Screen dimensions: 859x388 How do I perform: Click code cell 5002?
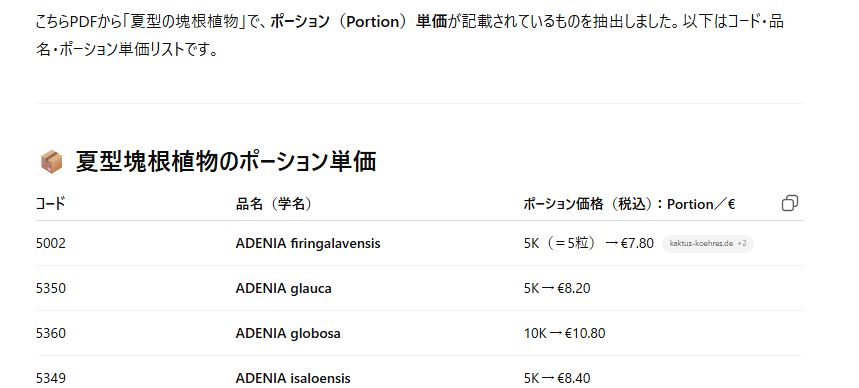(51, 243)
